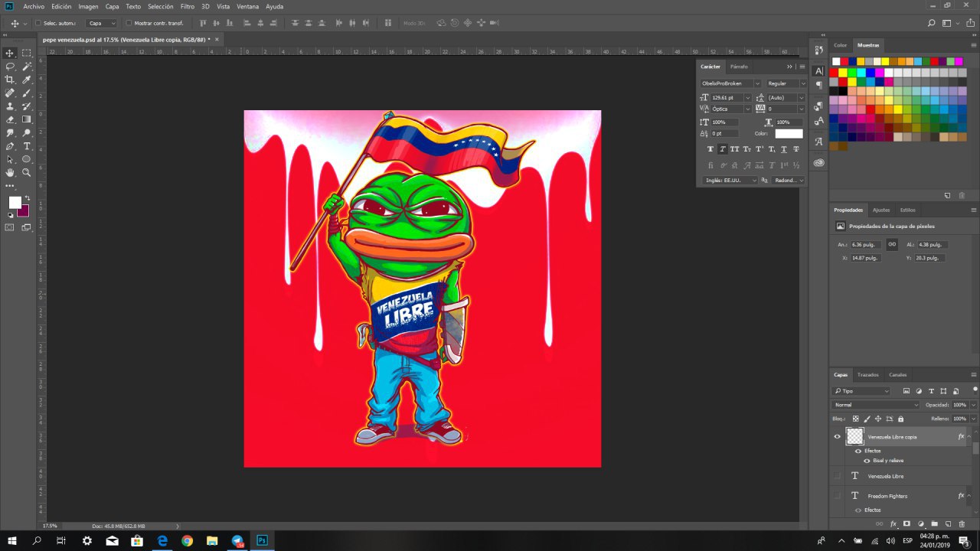Add layer style fx at panel bottom
The width and height of the screenshot is (980, 551).
pyautogui.click(x=893, y=524)
